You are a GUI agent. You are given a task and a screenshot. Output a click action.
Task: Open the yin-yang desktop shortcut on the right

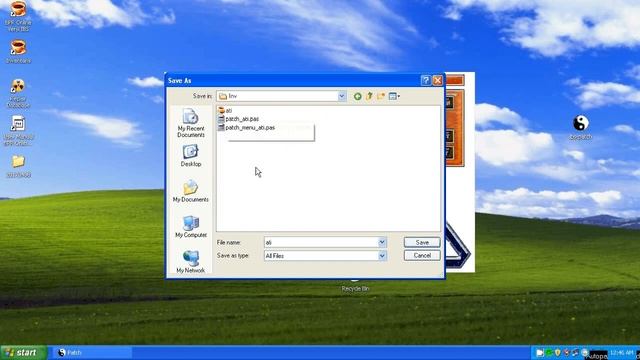tap(580, 127)
